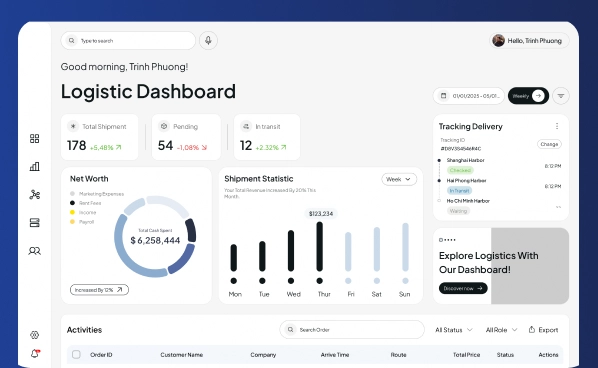Sort by Total Price column header
598x368 pixels.
(x=466, y=355)
